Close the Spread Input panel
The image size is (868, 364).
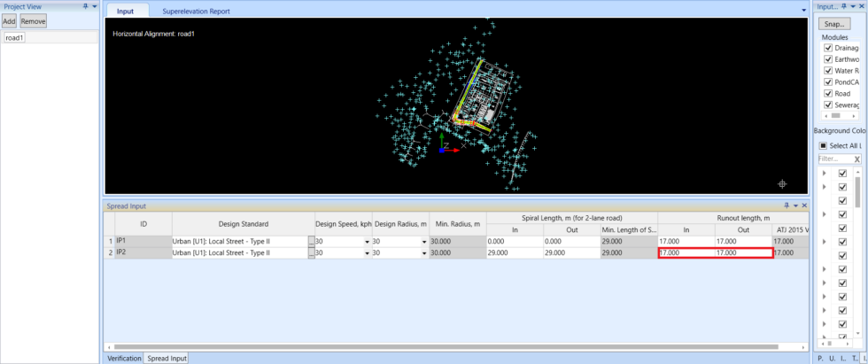click(804, 205)
